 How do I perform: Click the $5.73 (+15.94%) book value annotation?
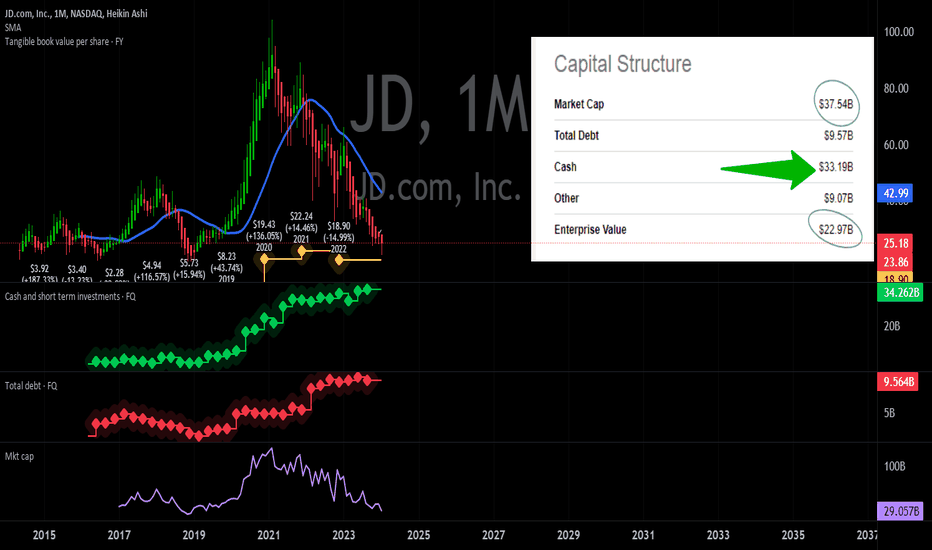[x=189, y=269]
